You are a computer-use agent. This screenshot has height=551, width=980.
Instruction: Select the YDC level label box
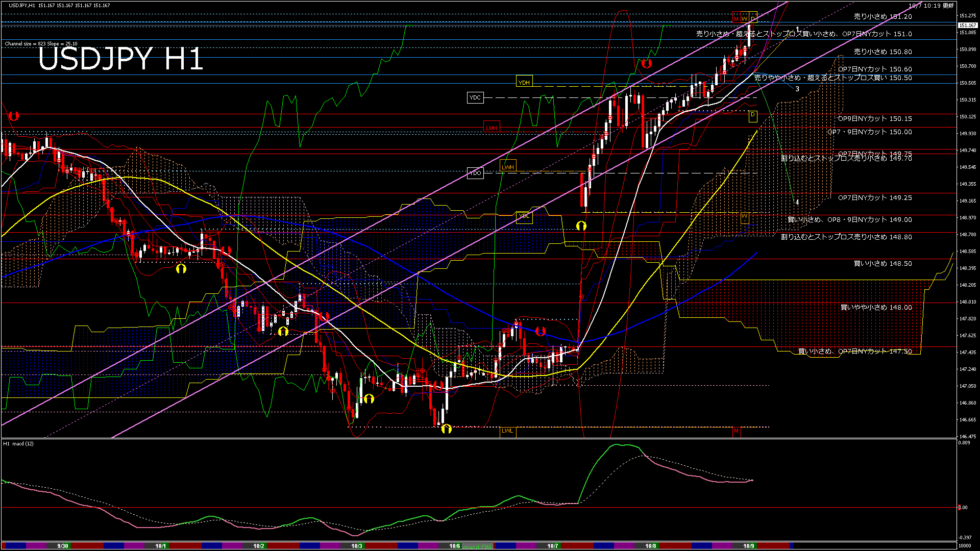tap(475, 97)
